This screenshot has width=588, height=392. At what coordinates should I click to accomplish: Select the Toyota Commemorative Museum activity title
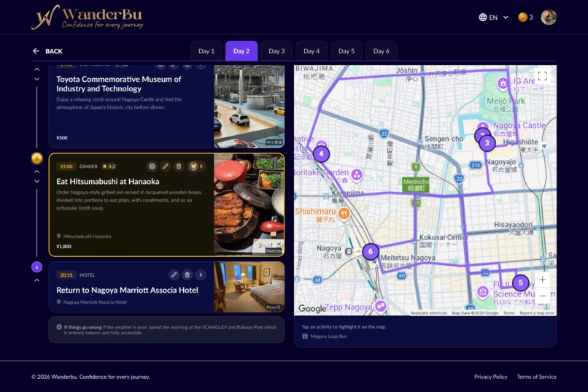[x=118, y=84]
